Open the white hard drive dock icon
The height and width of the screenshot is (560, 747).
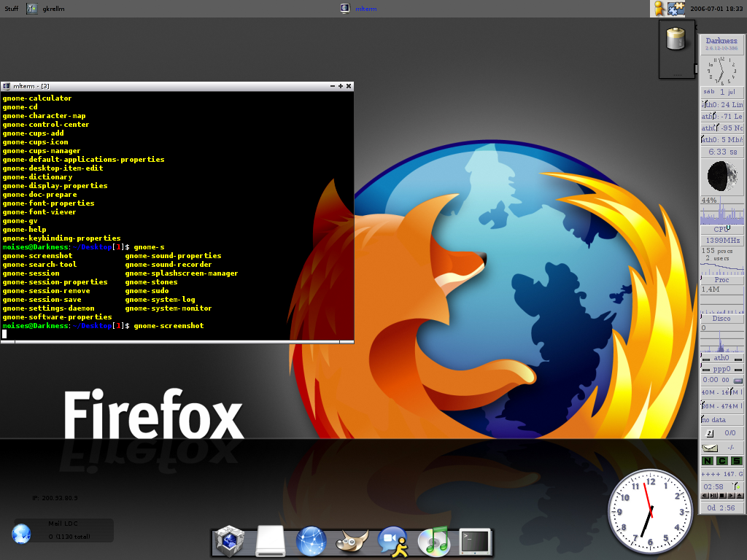point(271,542)
